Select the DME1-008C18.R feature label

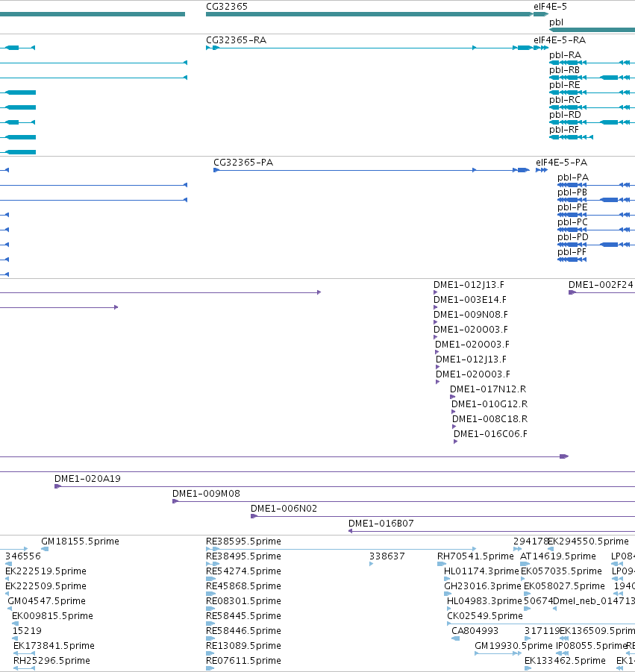coord(489,418)
